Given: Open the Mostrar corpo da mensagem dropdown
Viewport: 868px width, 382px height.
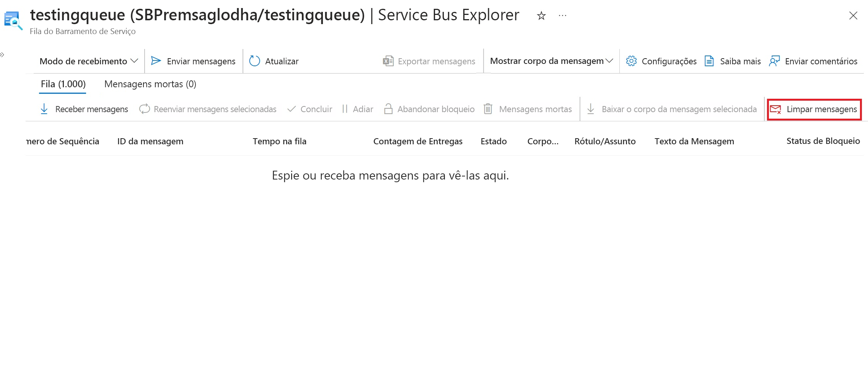Looking at the screenshot, I should (552, 61).
